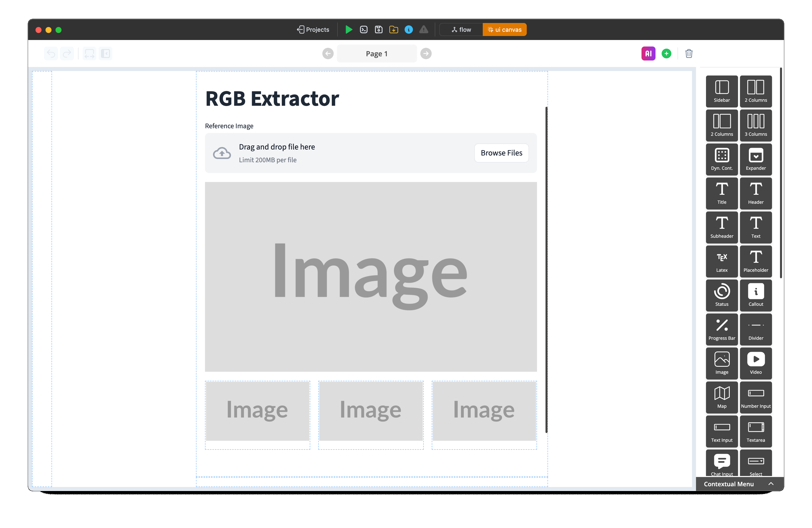Image resolution: width=812 pixels, height=528 pixels.
Task: Click the green Run play icon
Action: point(348,30)
